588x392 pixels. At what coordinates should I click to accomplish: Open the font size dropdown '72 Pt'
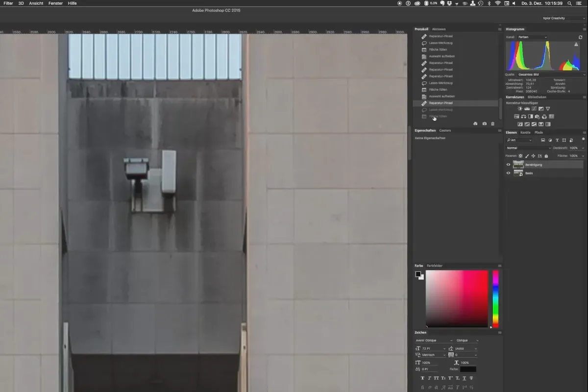(x=434, y=349)
